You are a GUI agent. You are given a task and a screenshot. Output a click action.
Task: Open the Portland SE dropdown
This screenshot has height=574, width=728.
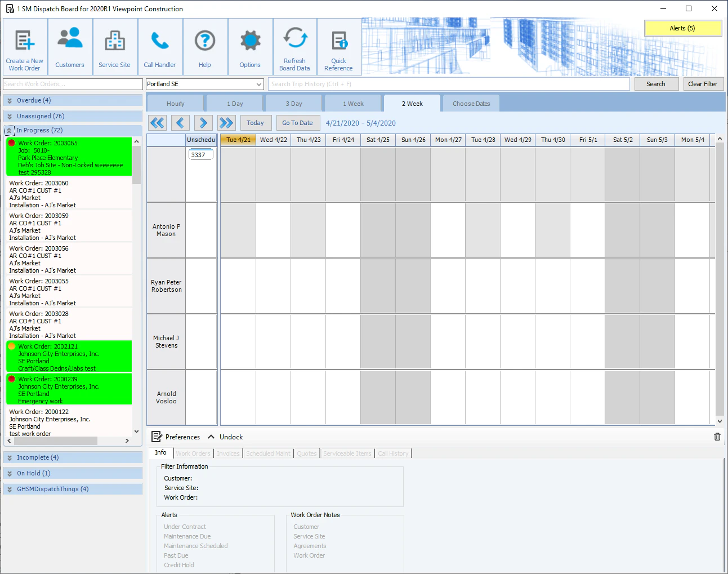coord(259,84)
